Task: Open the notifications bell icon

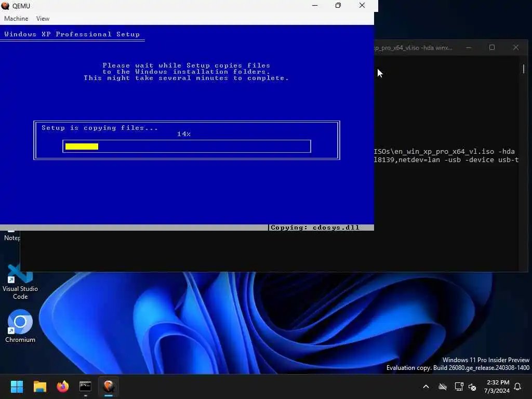Action: pos(518,387)
